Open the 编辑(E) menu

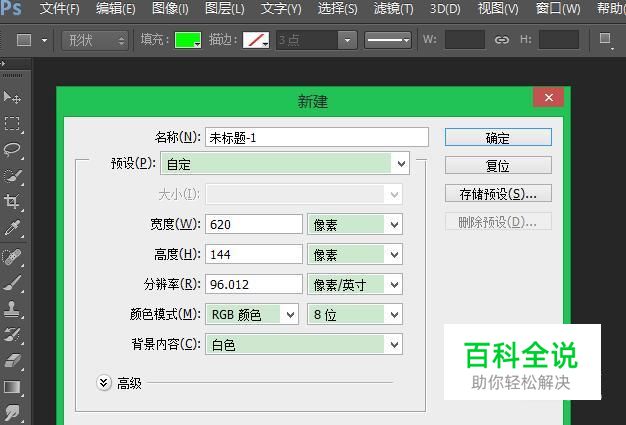tap(116, 8)
